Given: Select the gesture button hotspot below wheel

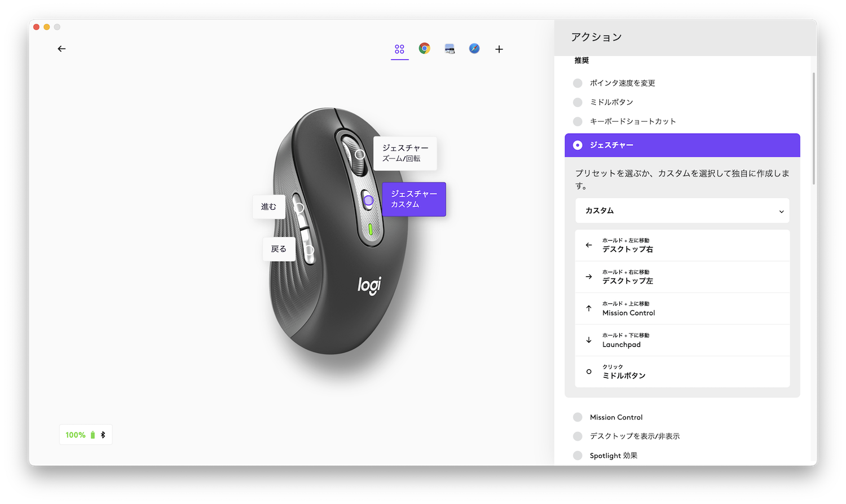Looking at the screenshot, I should 368,200.
